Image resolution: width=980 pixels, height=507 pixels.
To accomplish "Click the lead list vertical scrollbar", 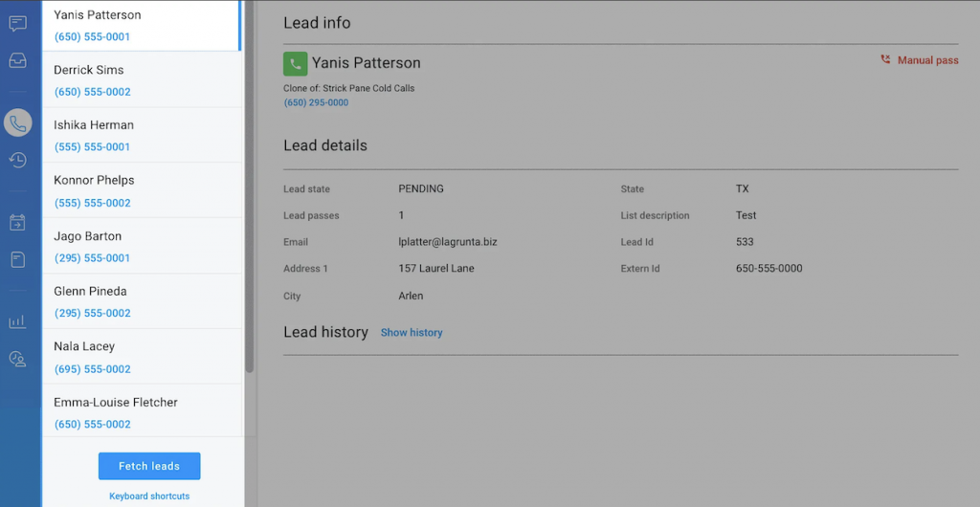I will click(250, 191).
